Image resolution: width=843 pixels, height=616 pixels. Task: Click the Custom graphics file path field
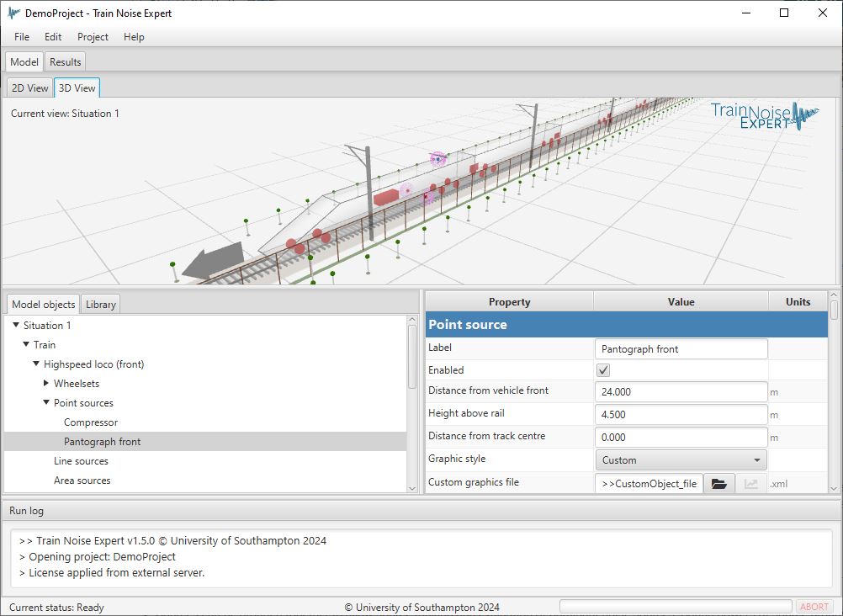tap(649, 484)
